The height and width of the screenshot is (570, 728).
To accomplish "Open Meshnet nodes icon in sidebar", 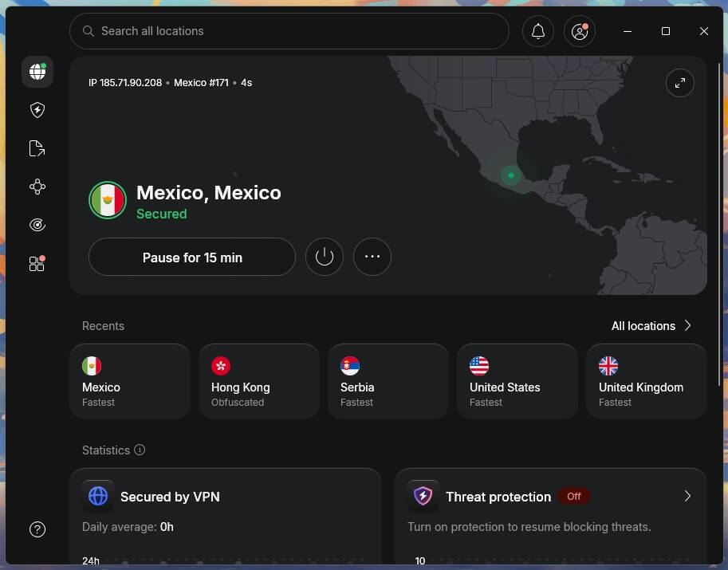I will click(37, 187).
